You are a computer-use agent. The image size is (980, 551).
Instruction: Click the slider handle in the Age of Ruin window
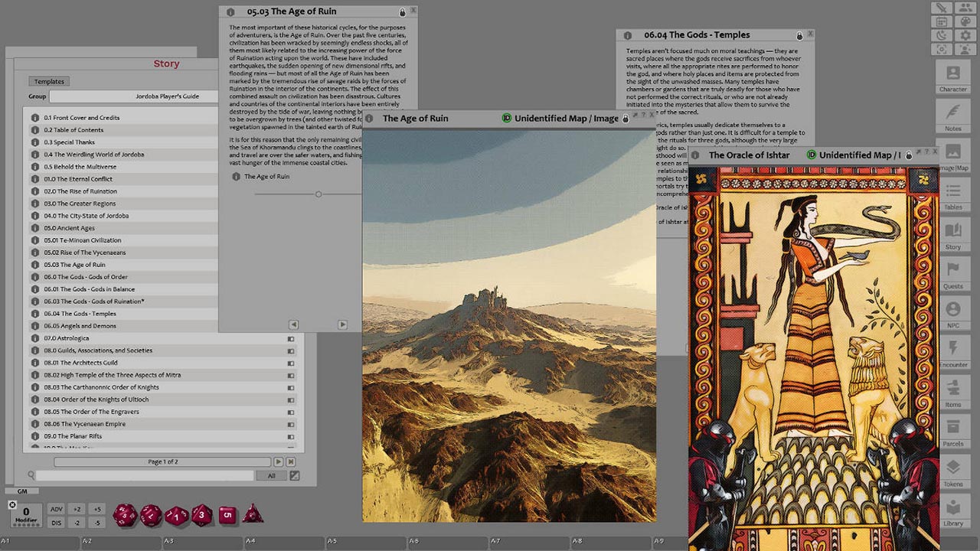pos(319,194)
